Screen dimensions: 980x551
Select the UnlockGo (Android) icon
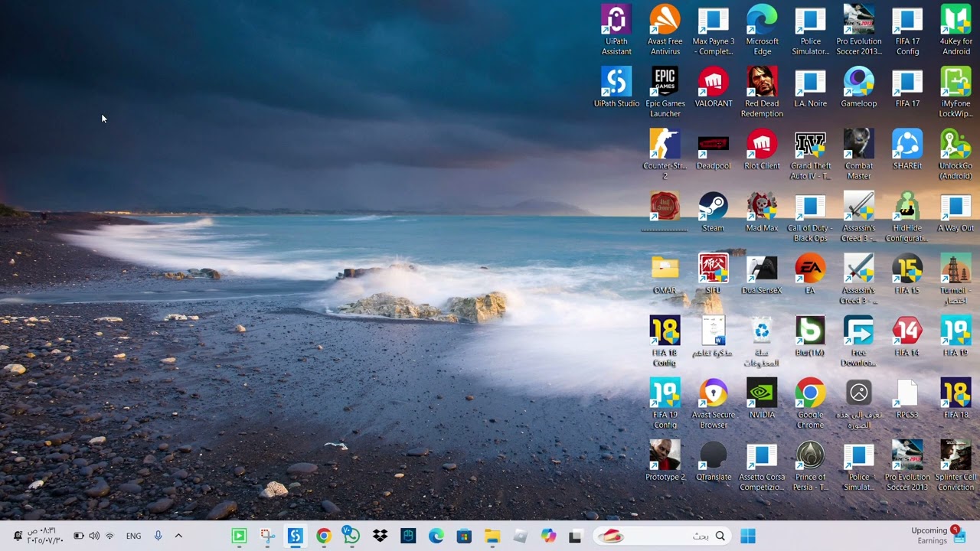click(955, 155)
